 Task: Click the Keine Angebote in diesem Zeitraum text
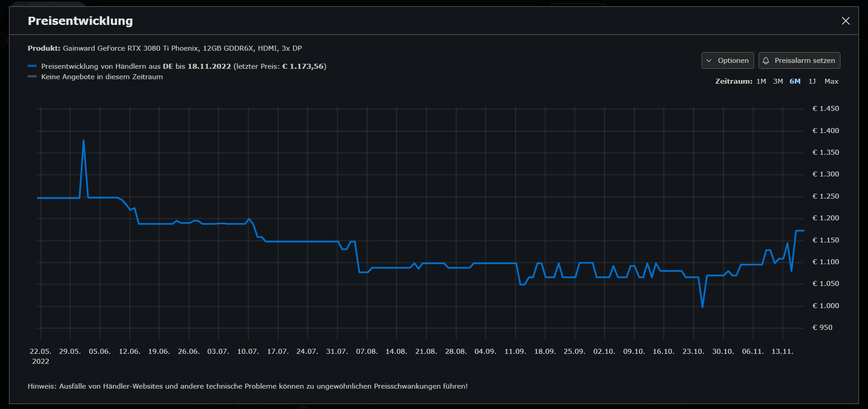[x=102, y=77]
